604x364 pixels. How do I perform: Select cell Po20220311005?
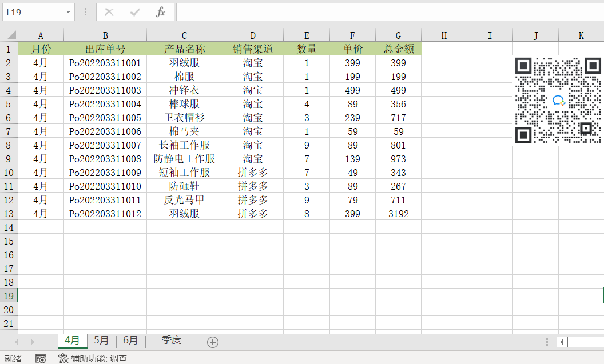pos(105,118)
